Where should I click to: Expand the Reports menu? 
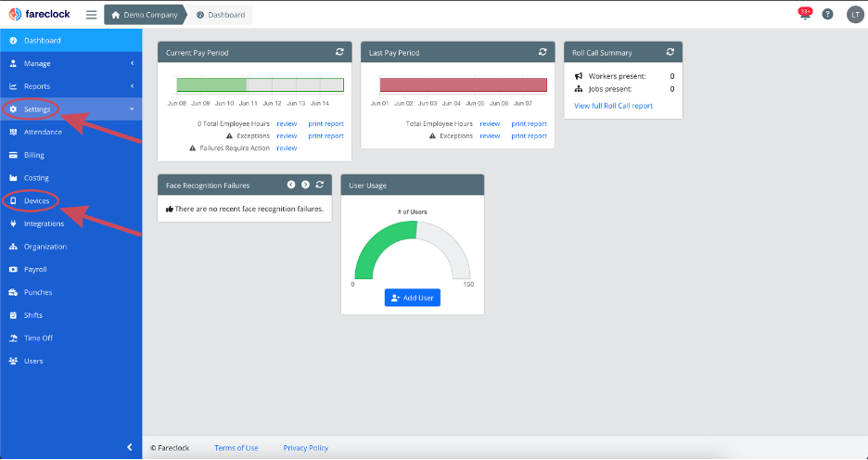click(x=70, y=86)
